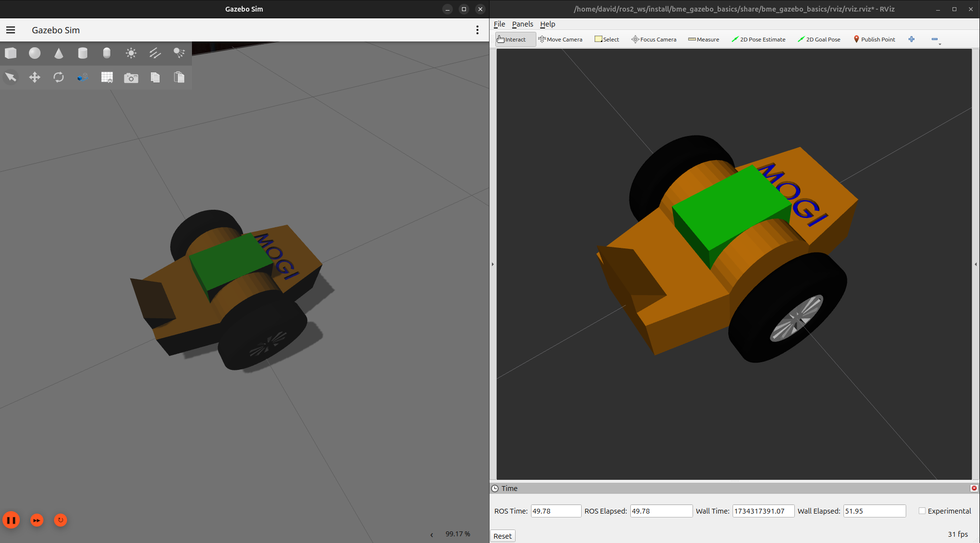Open the File menu in RViz
The height and width of the screenshot is (543, 980).
(x=499, y=24)
